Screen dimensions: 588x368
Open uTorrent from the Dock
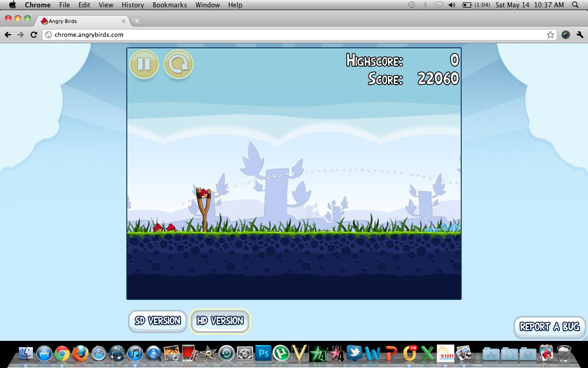281,353
